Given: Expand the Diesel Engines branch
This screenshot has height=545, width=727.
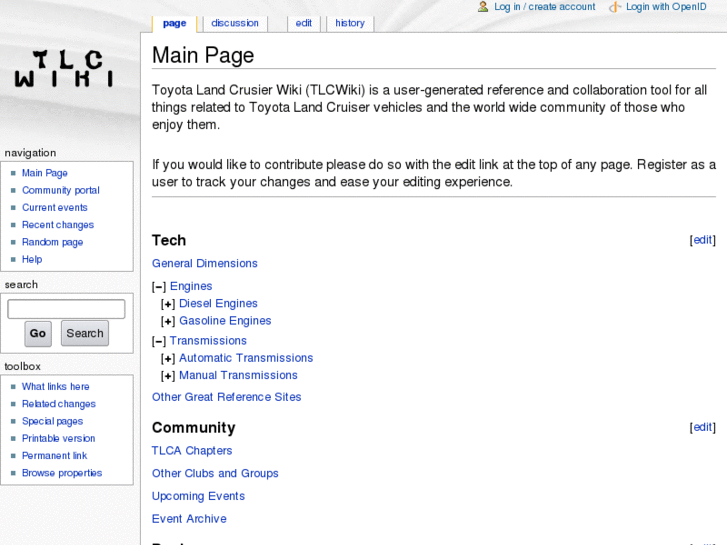Looking at the screenshot, I should pos(168,304).
